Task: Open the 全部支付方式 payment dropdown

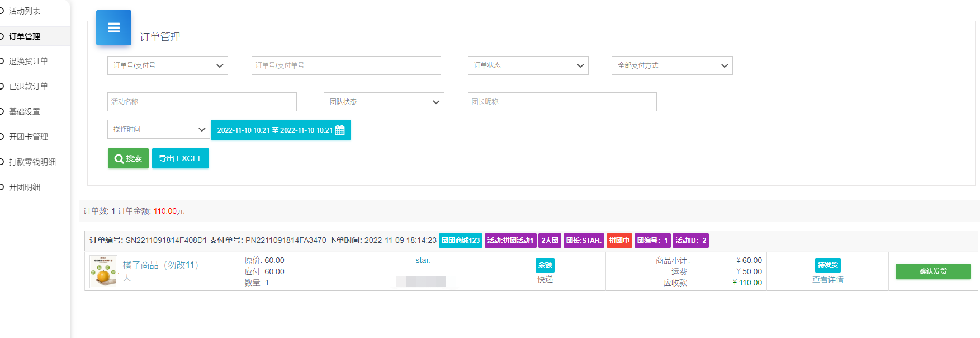Action: [x=671, y=65]
